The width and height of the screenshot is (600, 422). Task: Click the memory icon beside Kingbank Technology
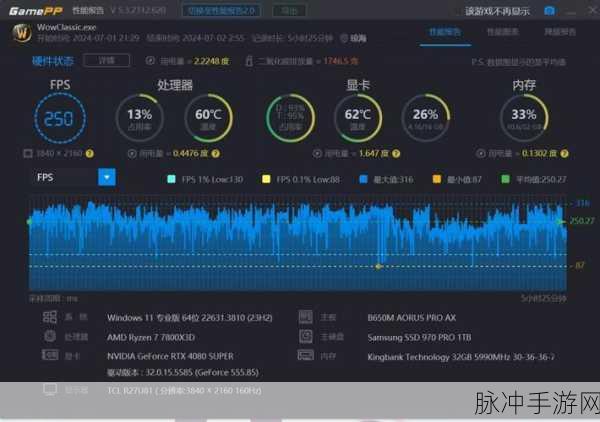[306, 355]
